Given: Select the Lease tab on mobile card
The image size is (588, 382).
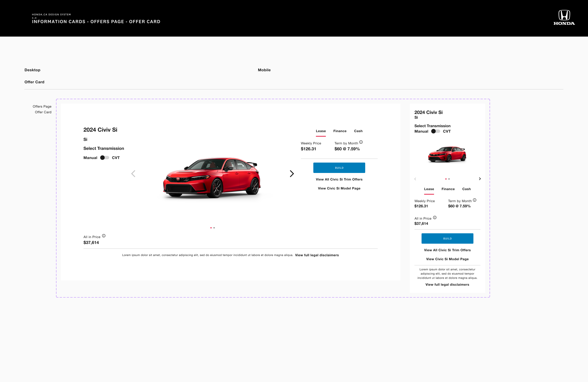Looking at the screenshot, I should [x=429, y=189].
